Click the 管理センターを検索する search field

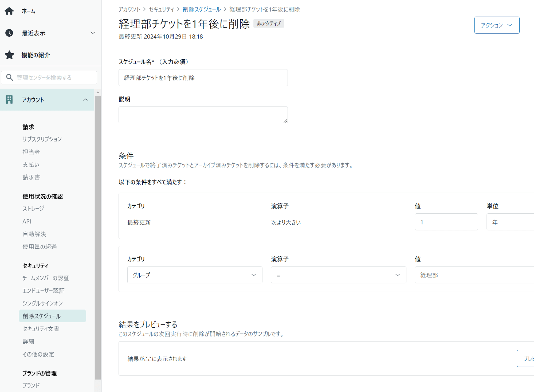[49, 77]
